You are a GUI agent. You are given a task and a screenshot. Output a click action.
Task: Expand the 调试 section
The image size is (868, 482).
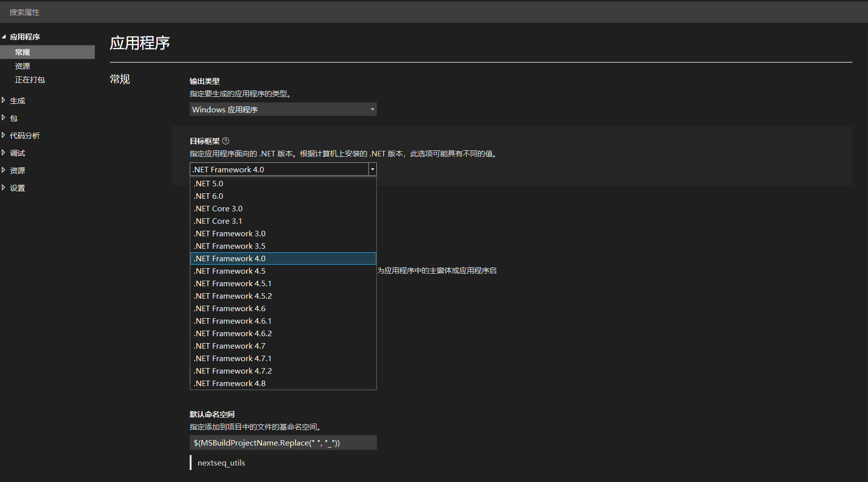pos(3,153)
